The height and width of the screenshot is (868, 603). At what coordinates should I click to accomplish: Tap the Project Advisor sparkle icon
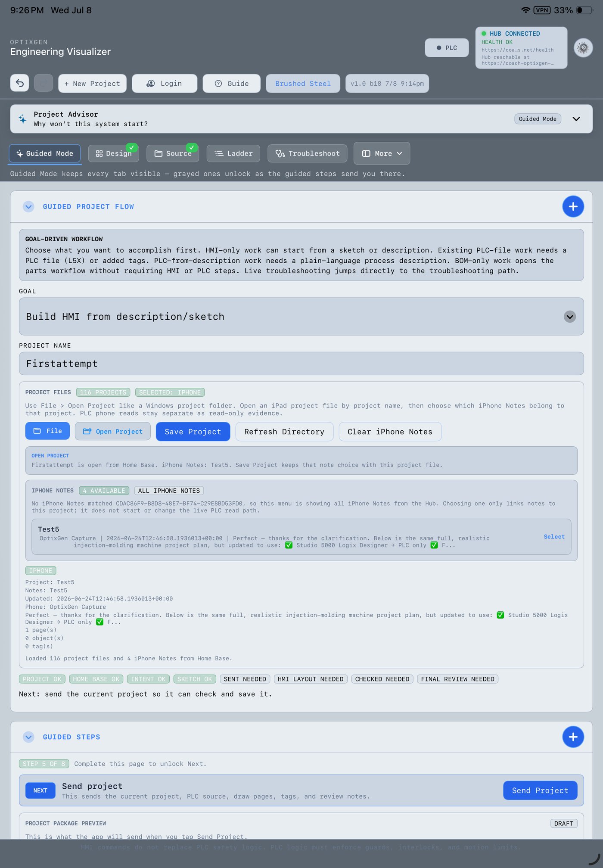click(22, 119)
